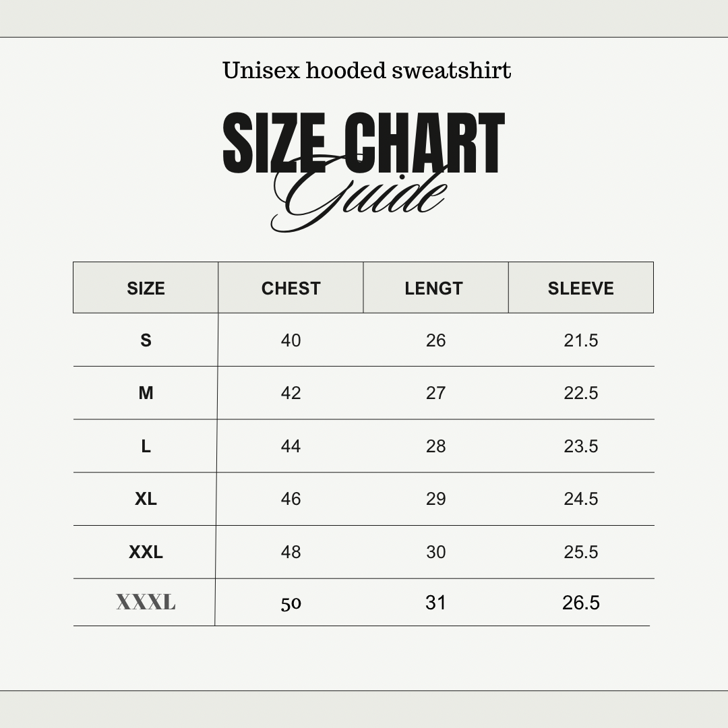This screenshot has width=728, height=728.
Task: Click the "Unisex hooded sweatshirt" heading
Action: coord(367,70)
